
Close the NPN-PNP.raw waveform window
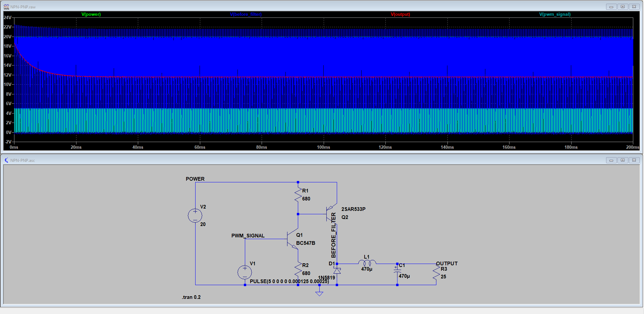(x=634, y=7)
